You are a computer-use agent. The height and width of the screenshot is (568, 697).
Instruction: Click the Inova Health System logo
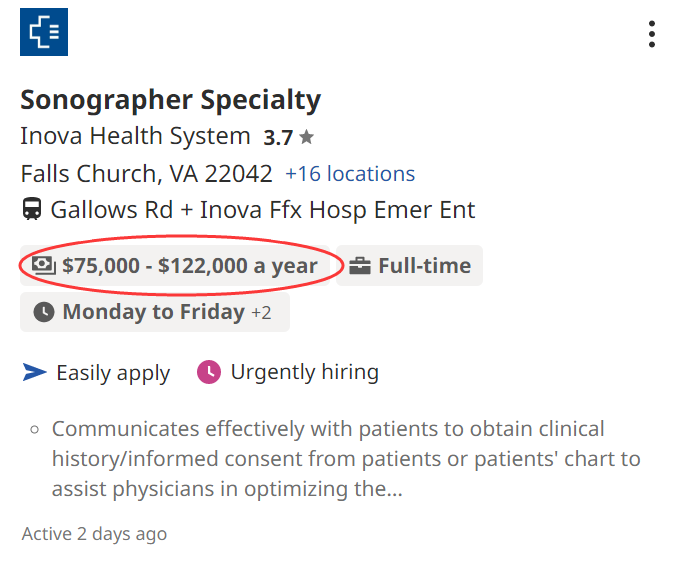[44, 32]
